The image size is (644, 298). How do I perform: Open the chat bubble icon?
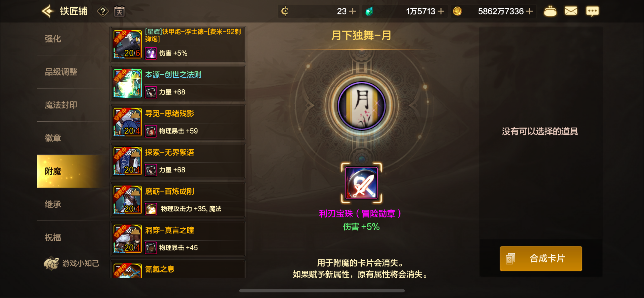592,11
